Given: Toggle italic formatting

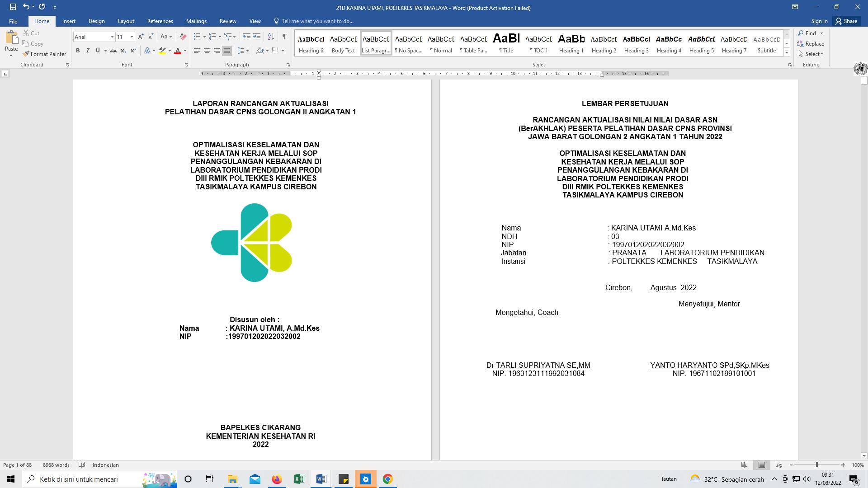Looking at the screenshot, I should pyautogui.click(x=88, y=51).
